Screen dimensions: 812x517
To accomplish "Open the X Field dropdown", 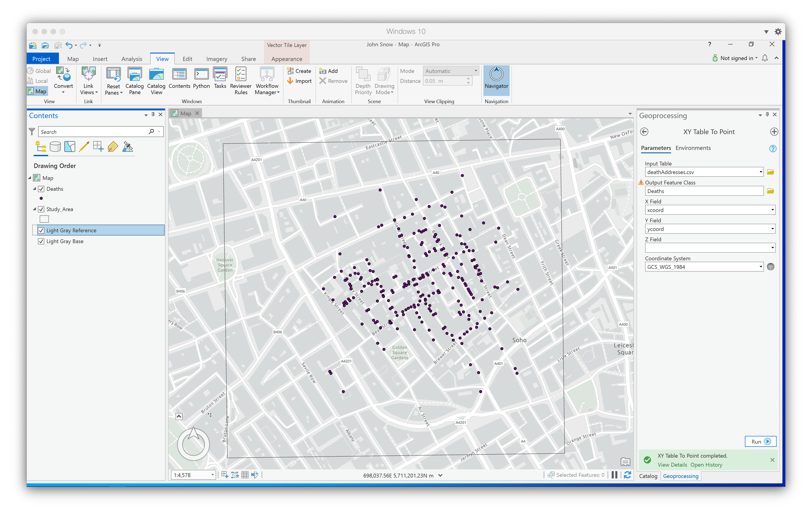I will click(772, 210).
